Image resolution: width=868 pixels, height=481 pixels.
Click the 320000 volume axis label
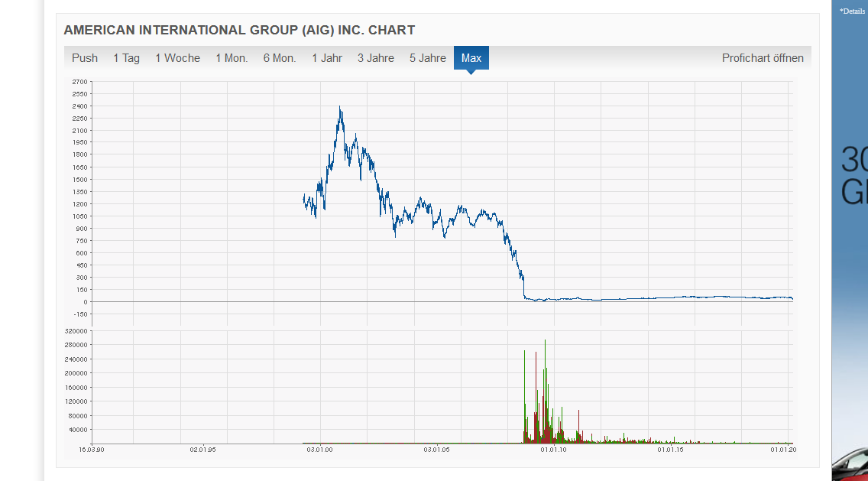77,331
